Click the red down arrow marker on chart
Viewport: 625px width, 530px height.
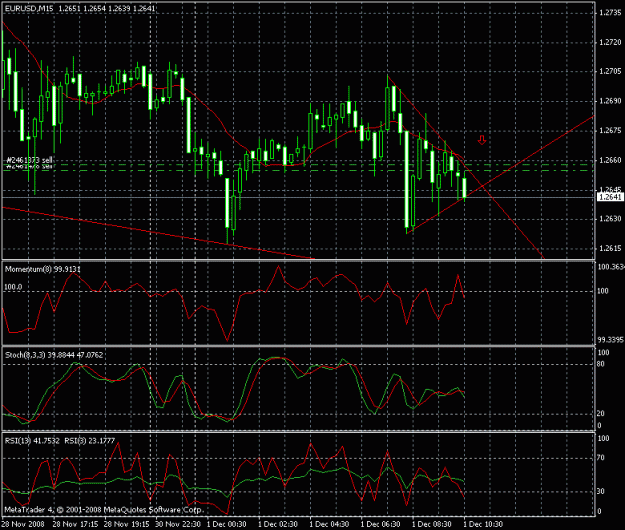[x=482, y=140]
